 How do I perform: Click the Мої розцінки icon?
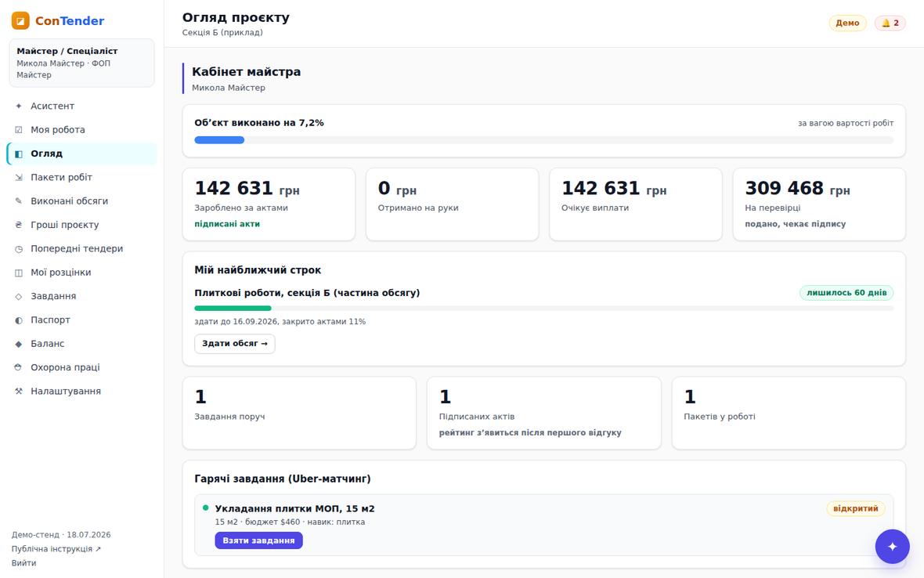[x=19, y=273]
